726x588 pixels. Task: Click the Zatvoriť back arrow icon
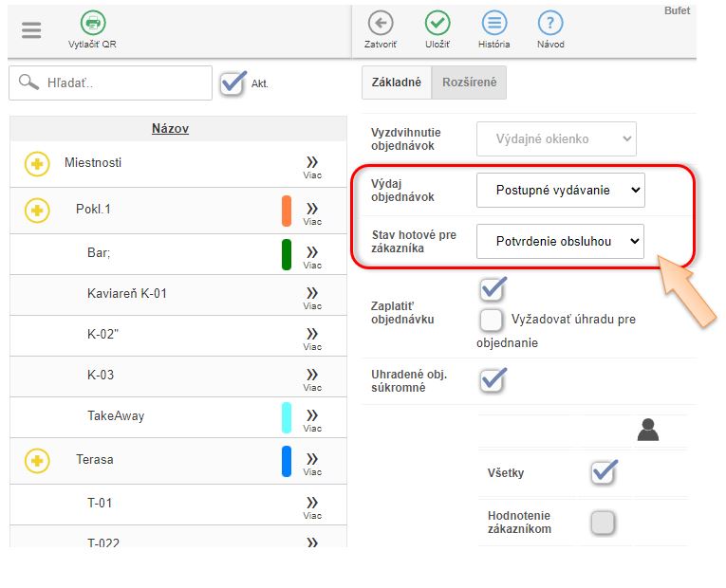coord(381,24)
